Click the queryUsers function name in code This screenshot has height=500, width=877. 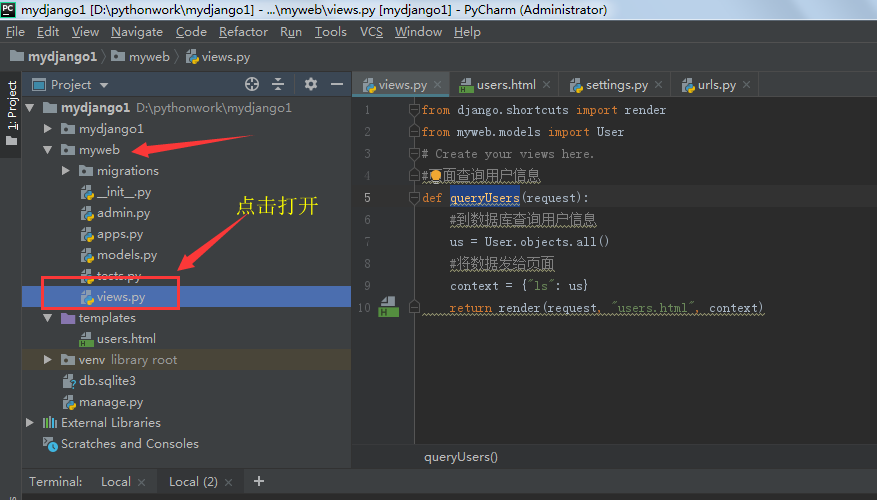485,197
